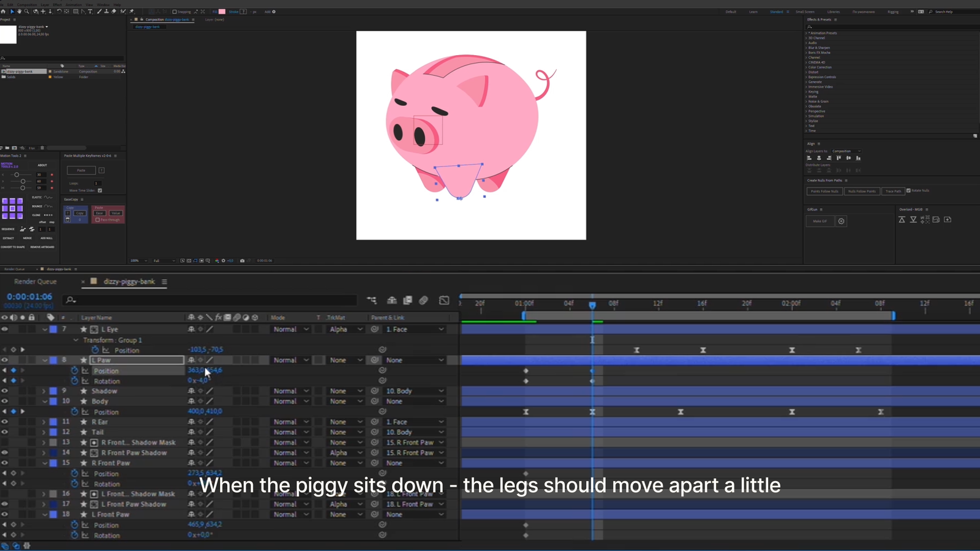Switch to Libraries workspace
This screenshot has height=551, width=980.
point(834,12)
